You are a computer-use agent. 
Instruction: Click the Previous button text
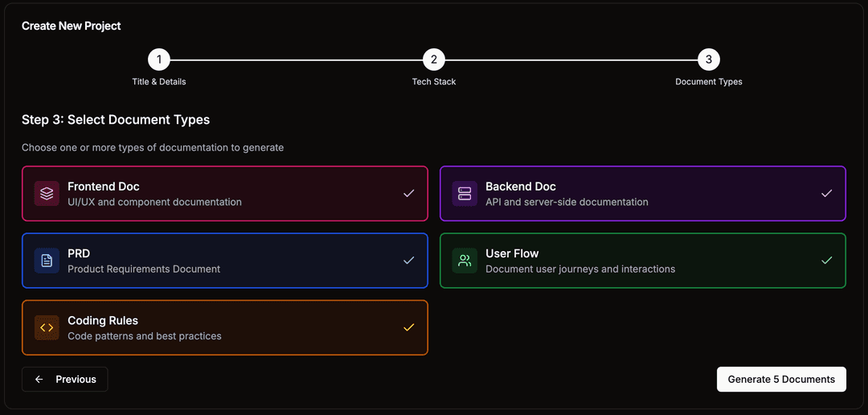tap(76, 380)
